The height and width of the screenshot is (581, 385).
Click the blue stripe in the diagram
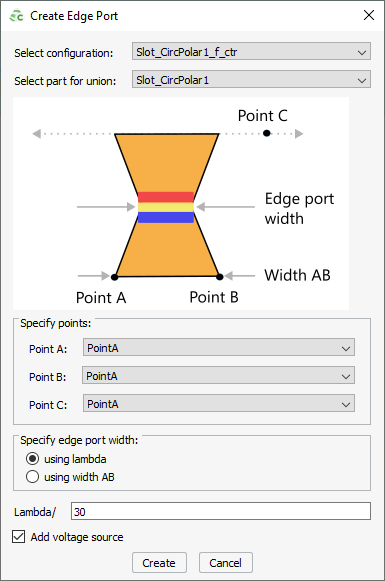click(x=166, y=217)
